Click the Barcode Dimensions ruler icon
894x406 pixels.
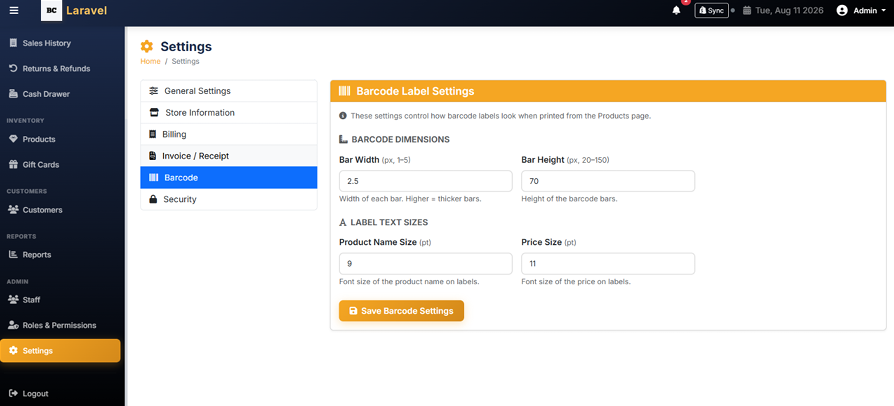click(x=343, y=139)
